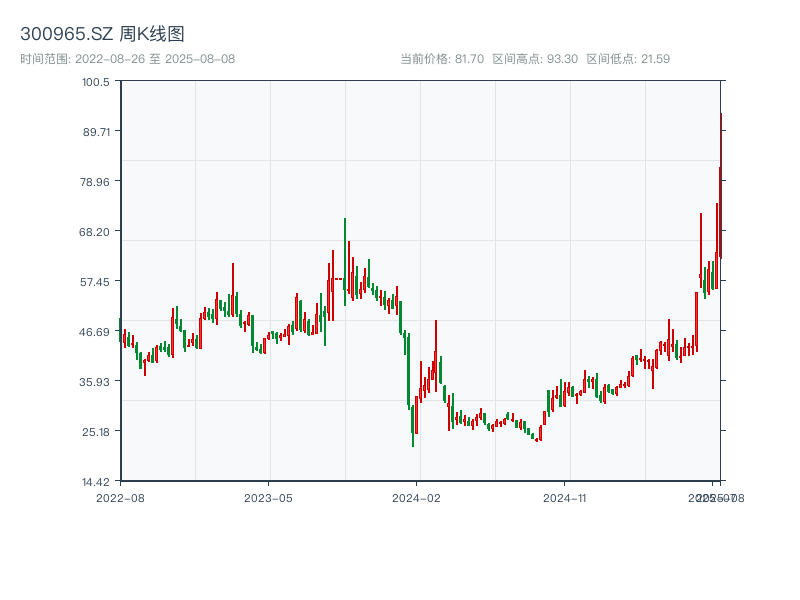Click the 46.69 y-axis price label
The width and height of the screenshot is (800, 600).
pyautogui.click(x=96, y=331)
